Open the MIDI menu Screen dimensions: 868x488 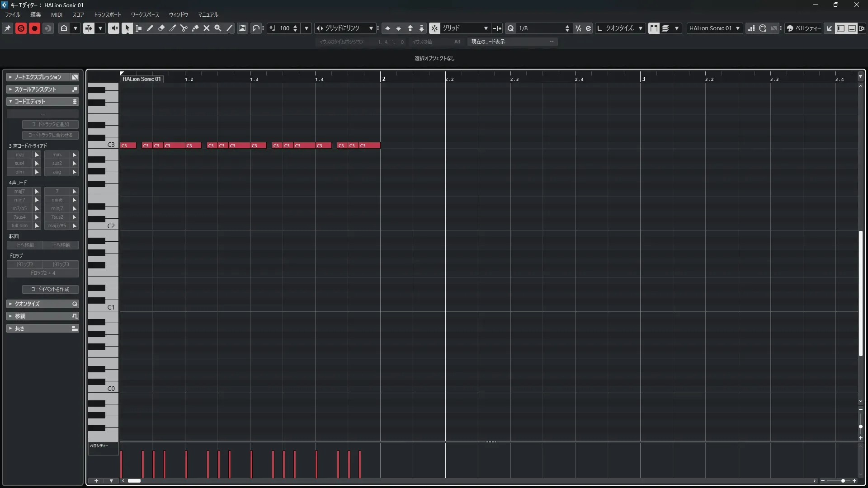point(57,14)
